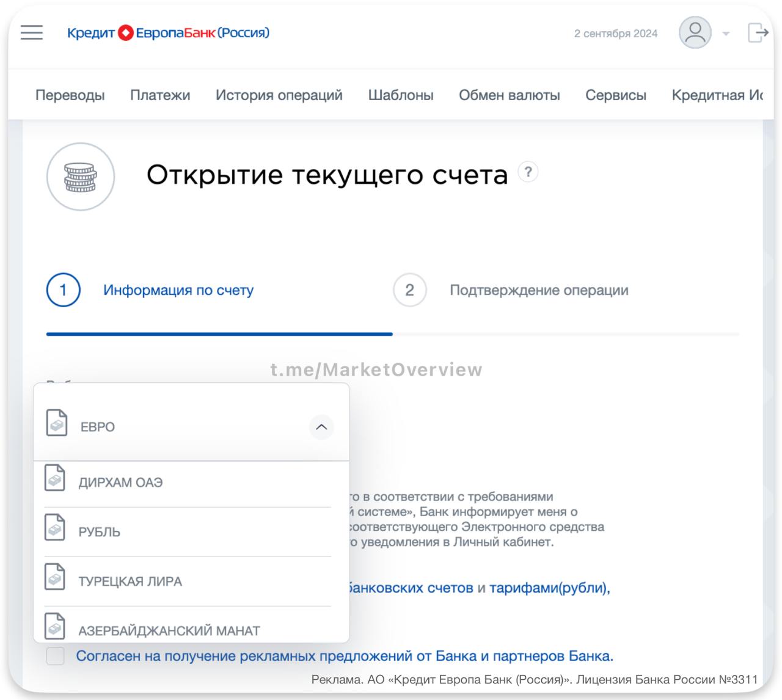The height and width of the screenshot is (700, 782).
Task: Click the ДИРХАМ ОАЭ document icon
Action: coord(55,478)
